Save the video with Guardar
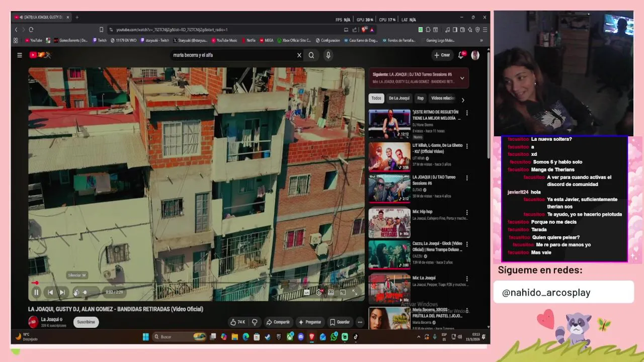This screenshot has height=362, width=644. [x=340, y=322]
